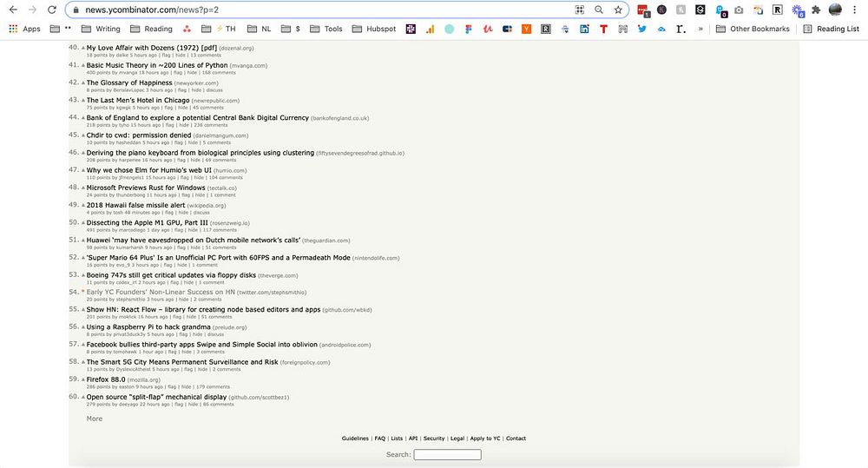Open the boxed R extension in the toolbar
Screen dimensions: 868x468
pyautogui.click(x=777, y=10)
